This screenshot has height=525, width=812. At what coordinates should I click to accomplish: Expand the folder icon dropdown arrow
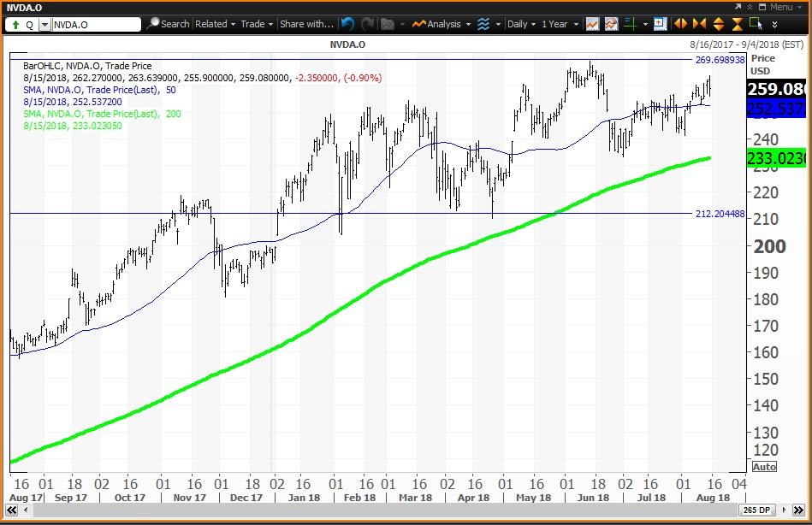tap(402, 24)
